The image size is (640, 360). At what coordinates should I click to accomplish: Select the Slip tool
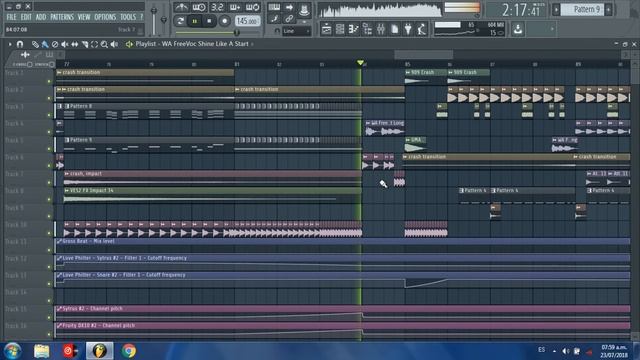pos(75,44)
